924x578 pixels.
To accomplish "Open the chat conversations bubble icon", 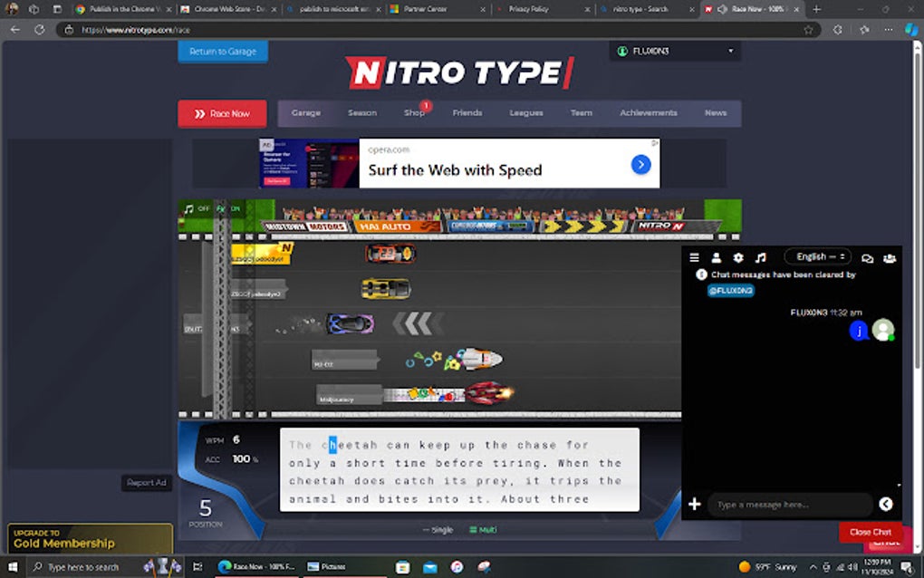I will click(867, 257).
